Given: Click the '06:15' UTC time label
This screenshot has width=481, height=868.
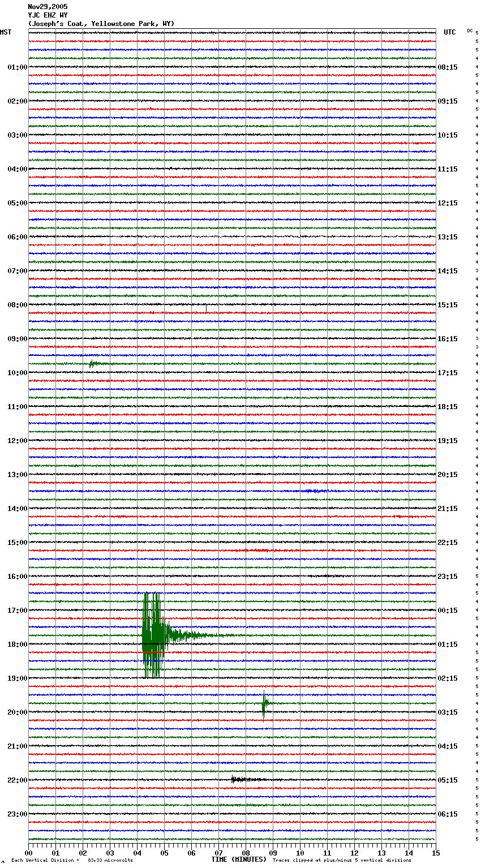Looking at the screenshot, I should point(448,814).
